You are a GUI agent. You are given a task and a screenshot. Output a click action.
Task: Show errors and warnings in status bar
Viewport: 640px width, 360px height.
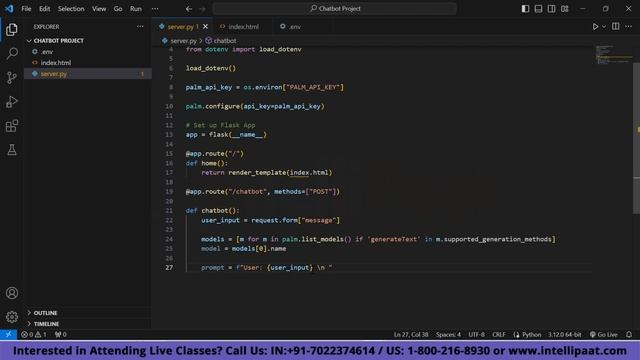tap(34, 334)
